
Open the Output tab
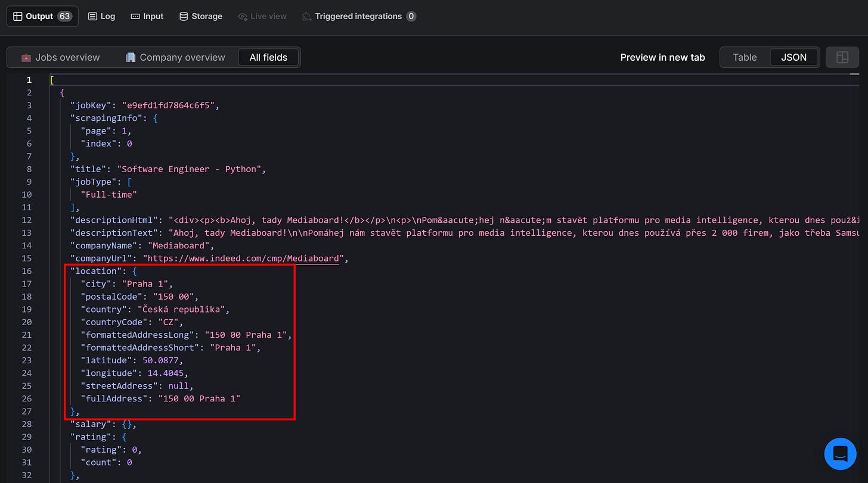tap(42, 16)
